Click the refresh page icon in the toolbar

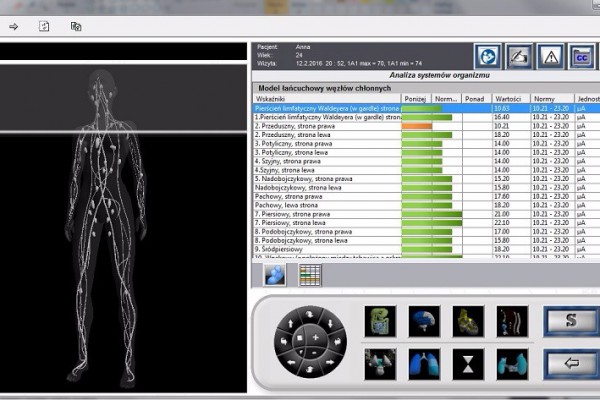(44, 26)
